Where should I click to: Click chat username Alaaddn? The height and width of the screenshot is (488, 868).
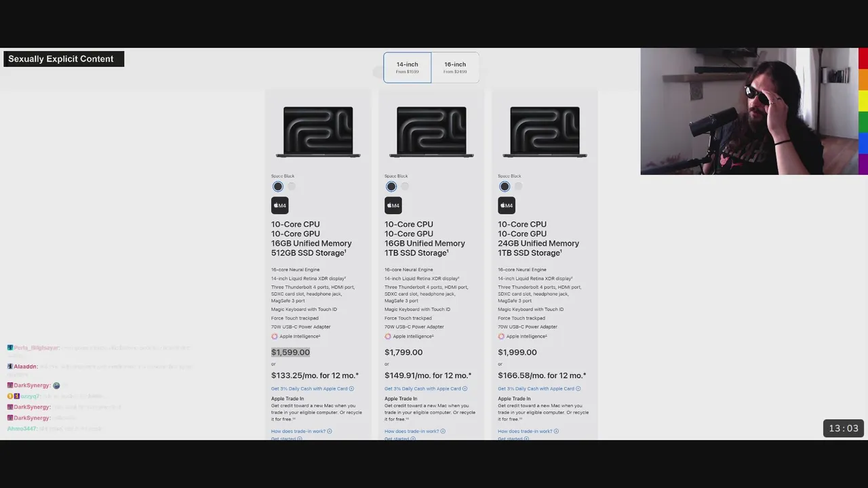[x=25, y=367]
